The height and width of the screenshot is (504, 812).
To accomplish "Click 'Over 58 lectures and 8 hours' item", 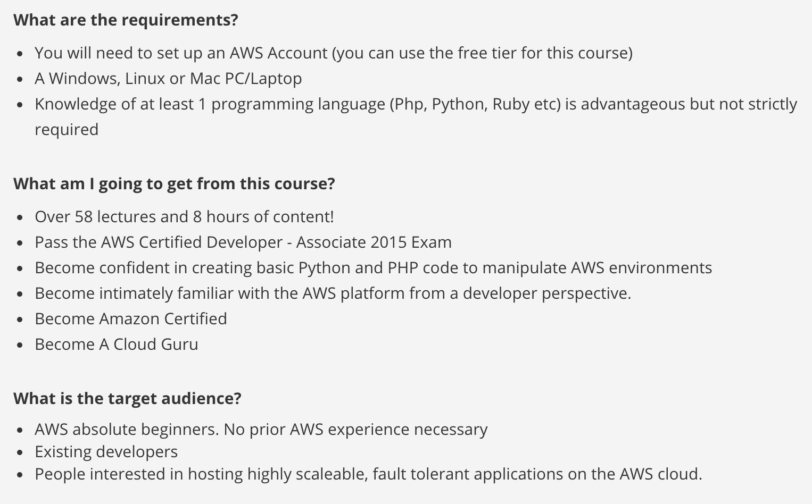I will 184,217.
